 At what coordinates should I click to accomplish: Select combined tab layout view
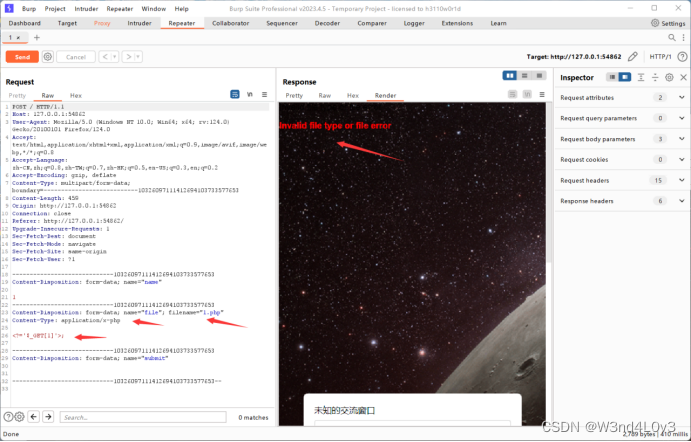(x=539, y=76)
